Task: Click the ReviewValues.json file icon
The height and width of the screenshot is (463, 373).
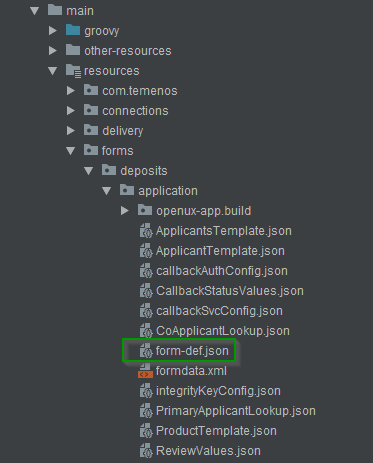Action: tap(146, 451)
